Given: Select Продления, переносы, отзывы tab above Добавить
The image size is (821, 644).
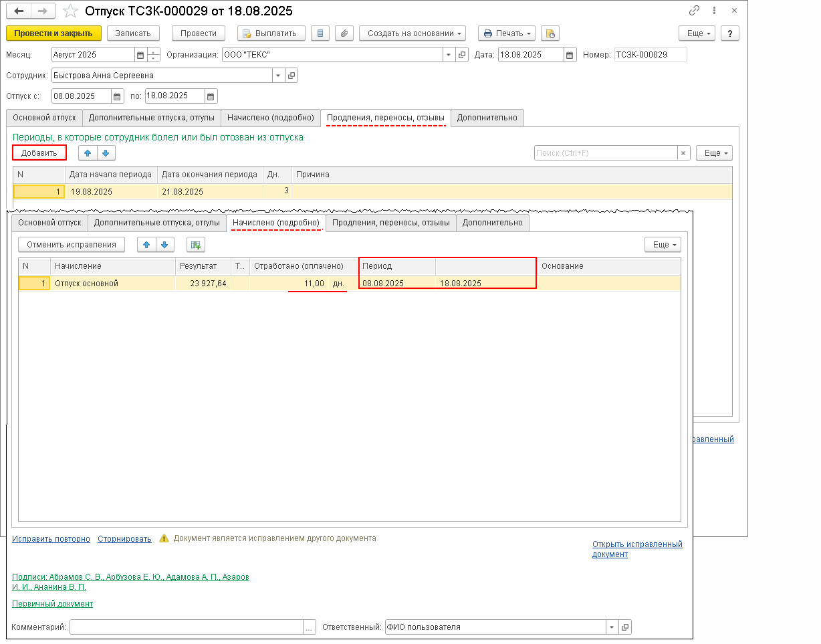Looking at the screenshot, I should pyautogui.click(x=386, y=118).
